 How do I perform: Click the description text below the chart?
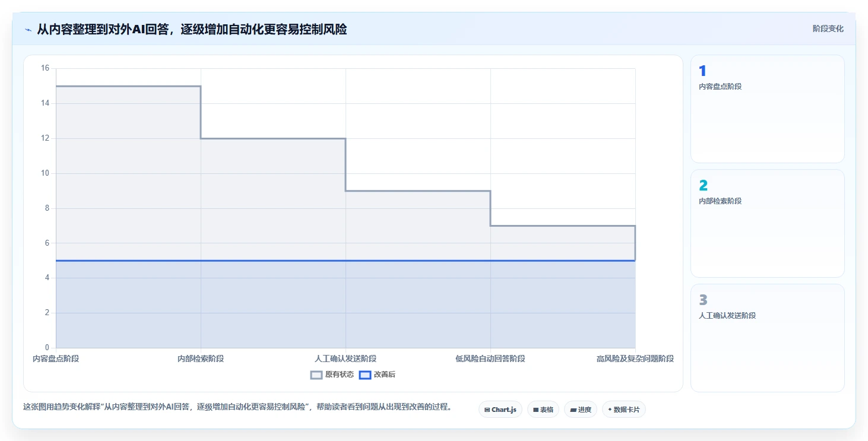point(237,407)
